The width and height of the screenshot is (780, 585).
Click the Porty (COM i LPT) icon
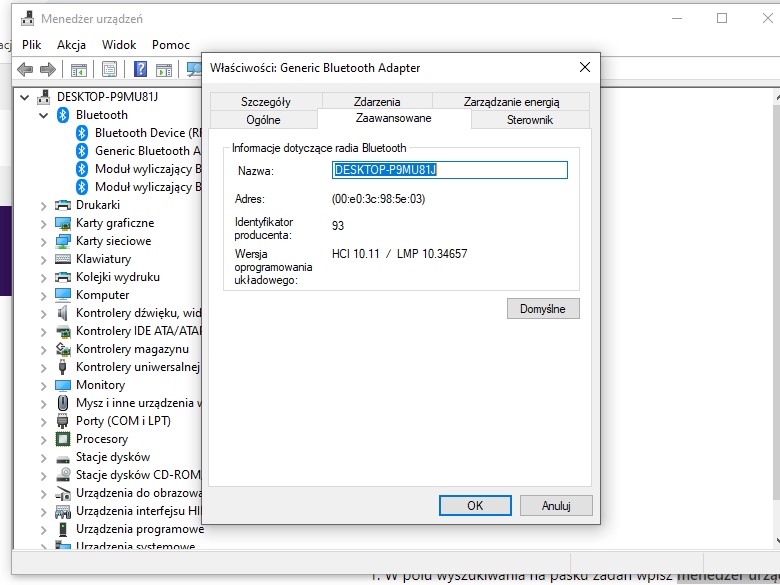point(63,421)
